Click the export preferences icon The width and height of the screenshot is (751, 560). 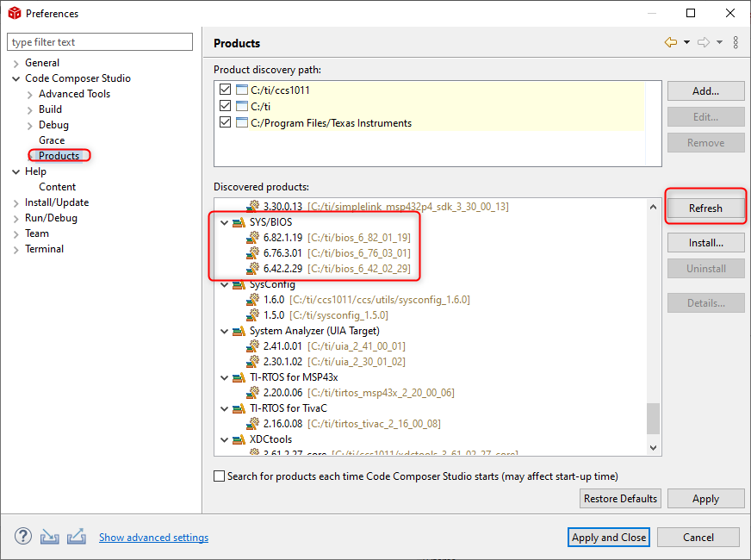click(77, 536)
